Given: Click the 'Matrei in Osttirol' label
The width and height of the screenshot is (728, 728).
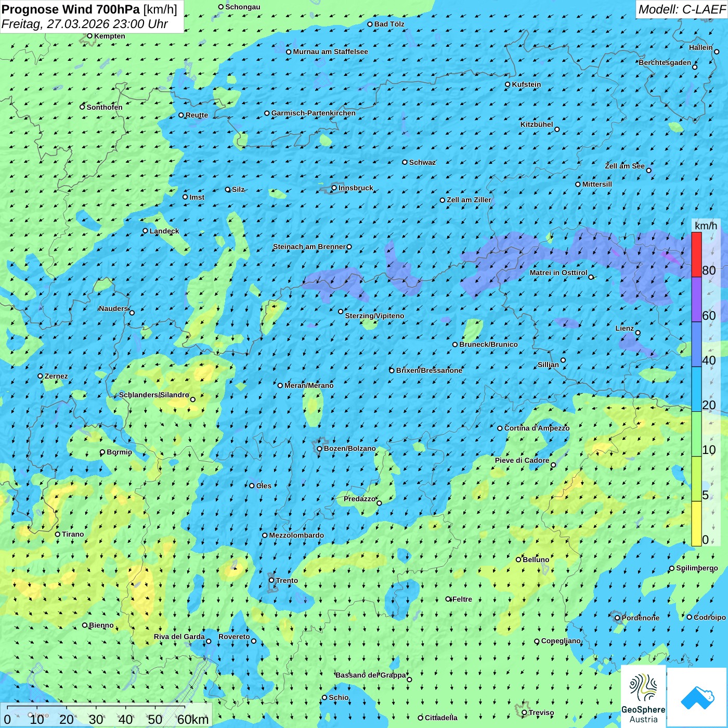Looking at the screenshot, I should pyautogui.click(x=558, y=272).
